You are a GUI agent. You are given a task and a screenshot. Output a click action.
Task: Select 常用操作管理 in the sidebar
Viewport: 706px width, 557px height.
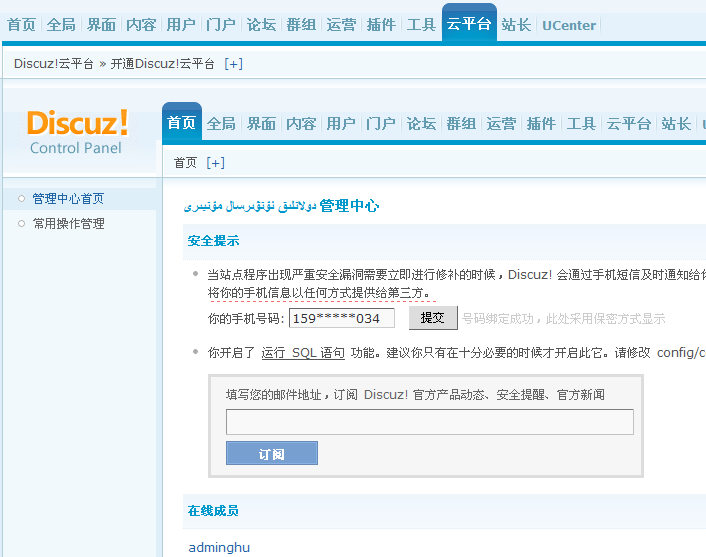coord(68,224)
